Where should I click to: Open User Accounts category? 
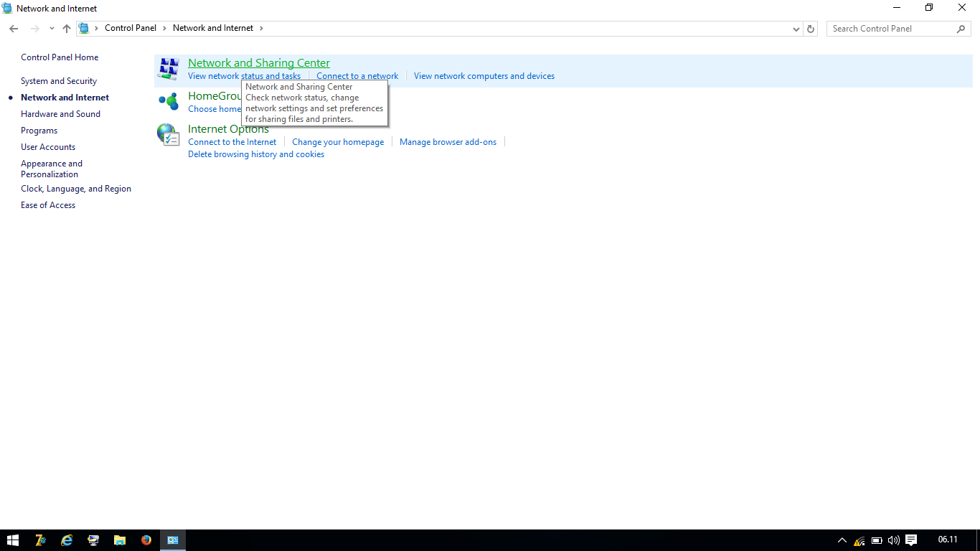(48, 147)
